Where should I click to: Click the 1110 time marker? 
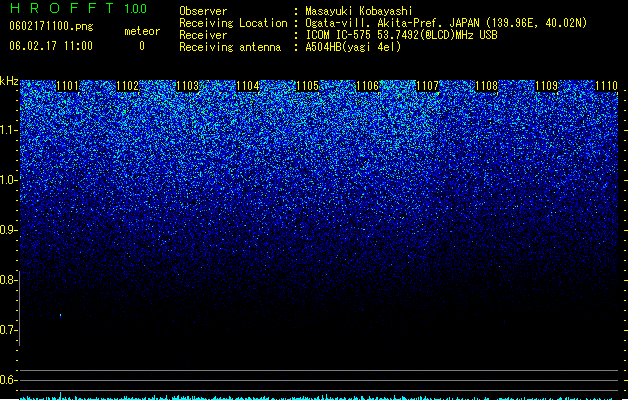(606, 86)
